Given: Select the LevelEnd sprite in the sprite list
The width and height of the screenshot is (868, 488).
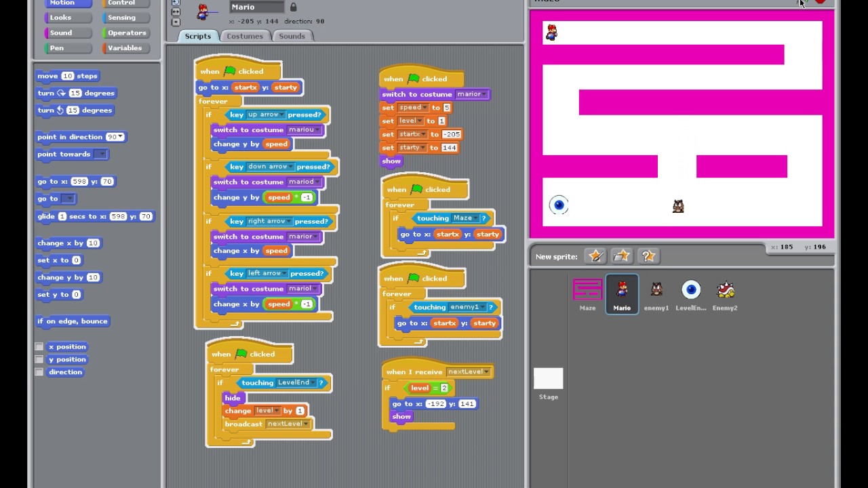Looking at the screenshot, I should tap(690, 295).
